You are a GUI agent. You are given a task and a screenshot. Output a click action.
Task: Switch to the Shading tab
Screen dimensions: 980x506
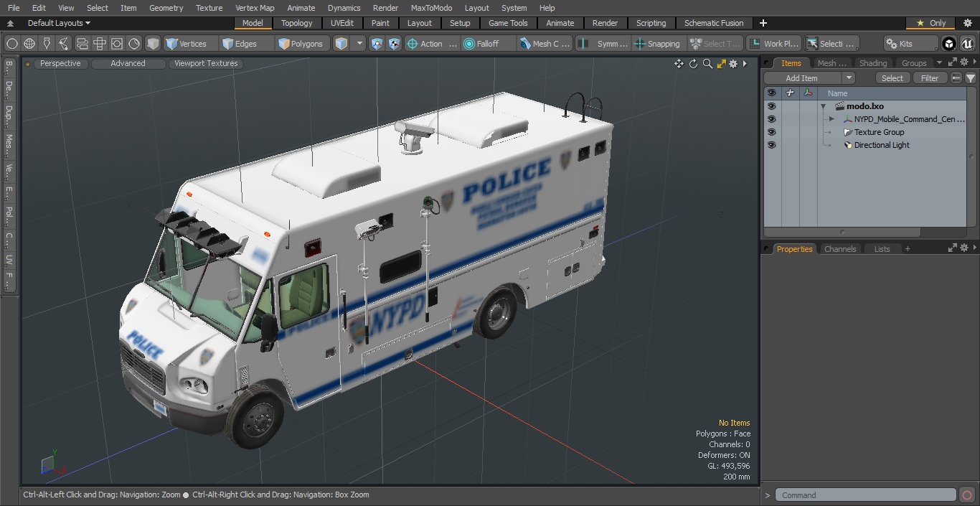tap(873, 63)
